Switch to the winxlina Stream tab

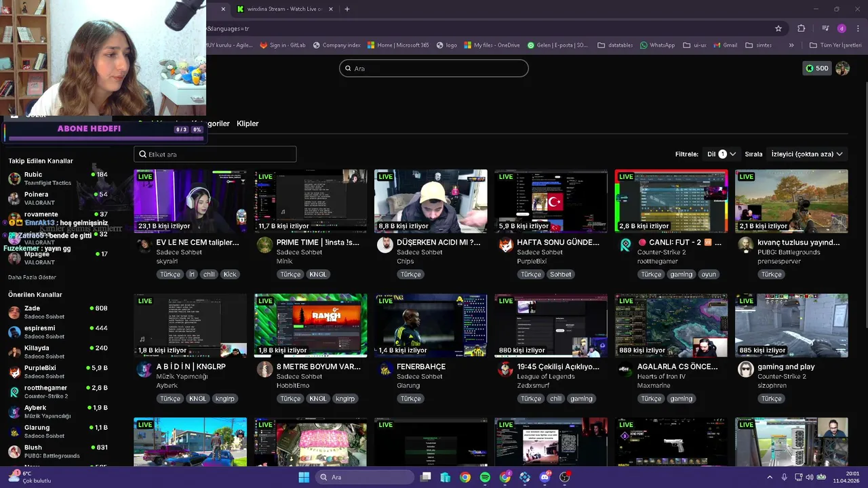pyautogui.click(x=285, y=9)
